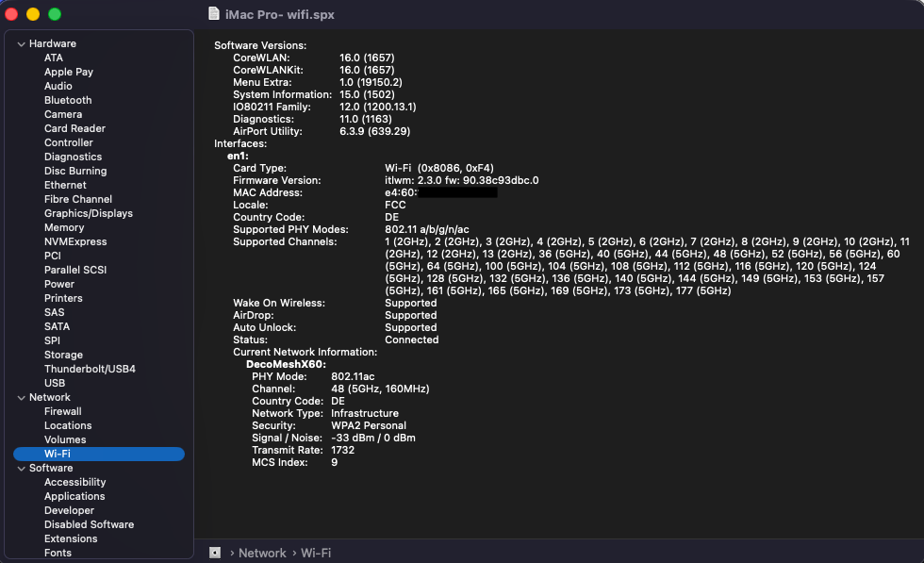This screenshot has height=563, width=924.
Task: Click Security value 'WPA2 Personal'
Action: (369, 425)
